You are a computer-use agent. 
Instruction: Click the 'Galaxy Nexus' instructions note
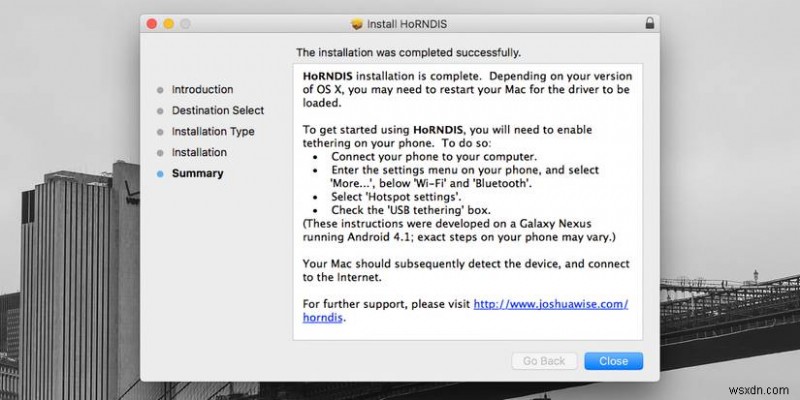click(x=459, y=231)
